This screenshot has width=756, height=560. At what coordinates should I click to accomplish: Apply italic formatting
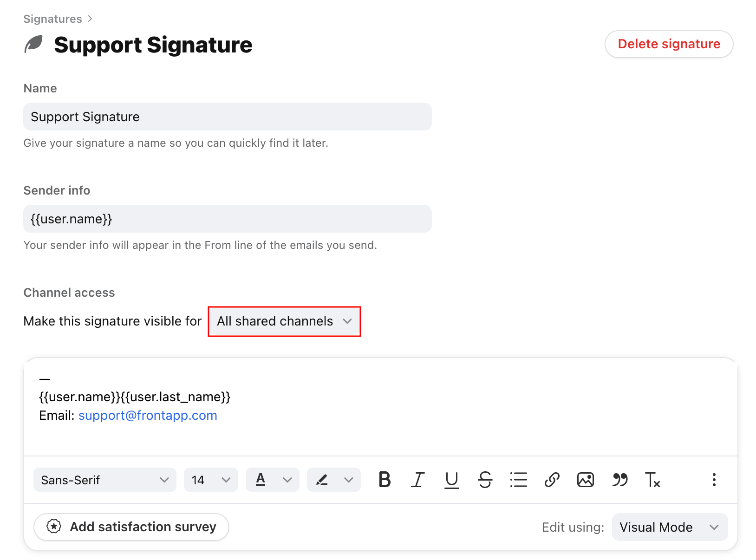[x=418, y=480]
